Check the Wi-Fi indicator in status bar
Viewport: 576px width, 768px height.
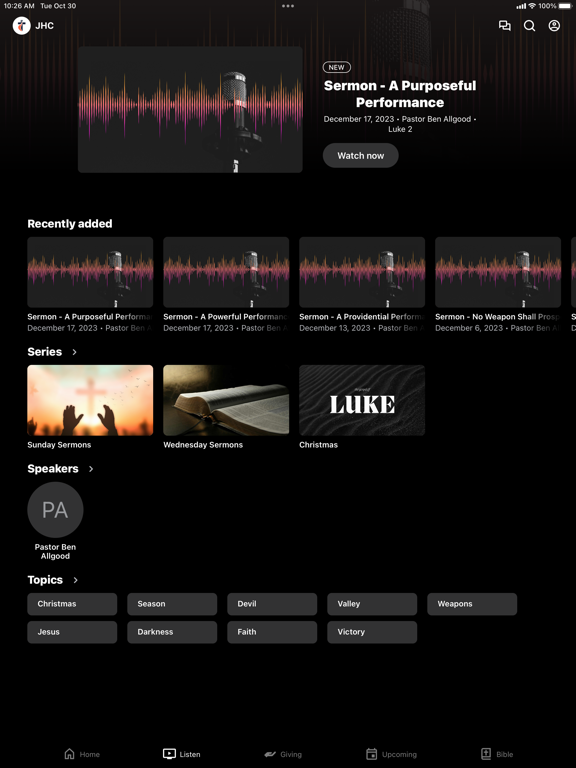[532, 6]
